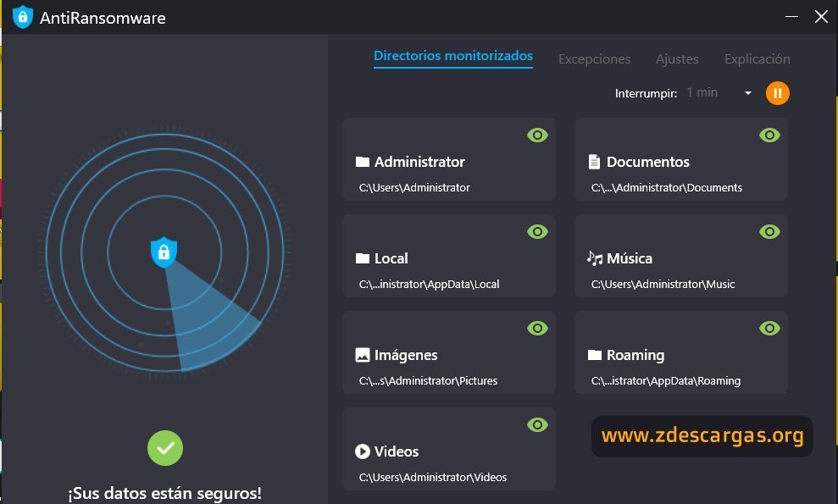The width and height of the screenshot is (838, 504).
Task: Select the 'Administrator' card title
Action: 419,162
